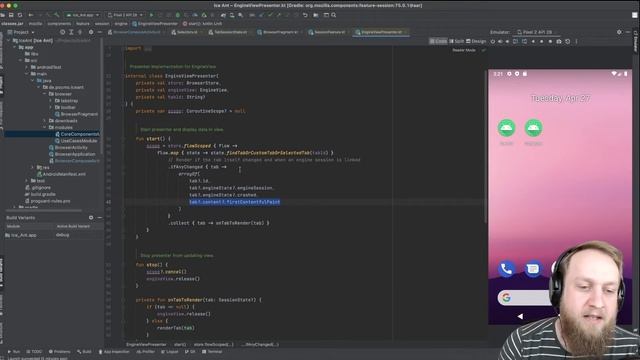This screenshot has width=640, height=360.
Task: Open Emulator panel settings gear
Action: [619, 32]
